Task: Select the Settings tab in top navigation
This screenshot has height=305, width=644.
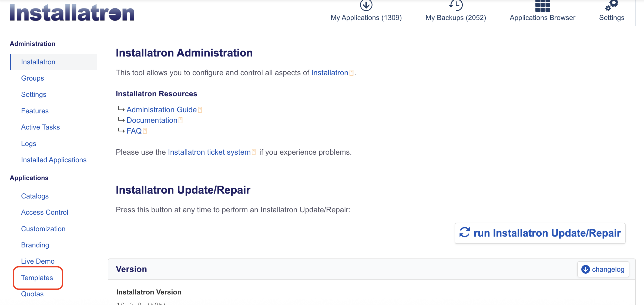Action: click(x=612, y=13)
